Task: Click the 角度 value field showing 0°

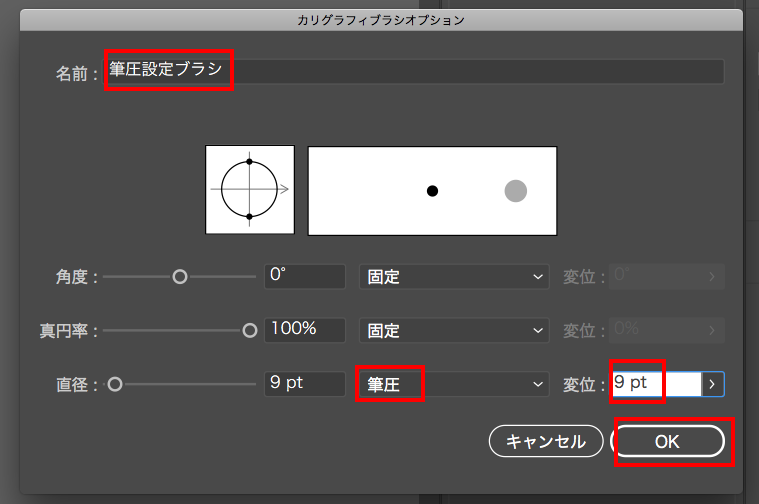Action: pos(305,276)
